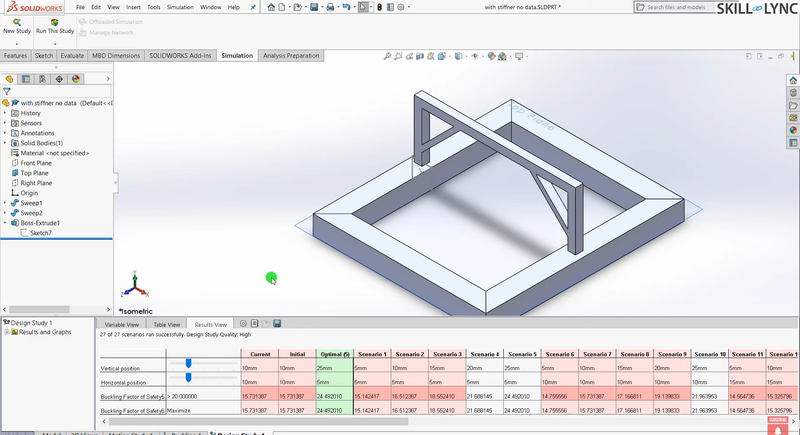Click Run This Study icon
800x435 pixels.
(54, 21)
